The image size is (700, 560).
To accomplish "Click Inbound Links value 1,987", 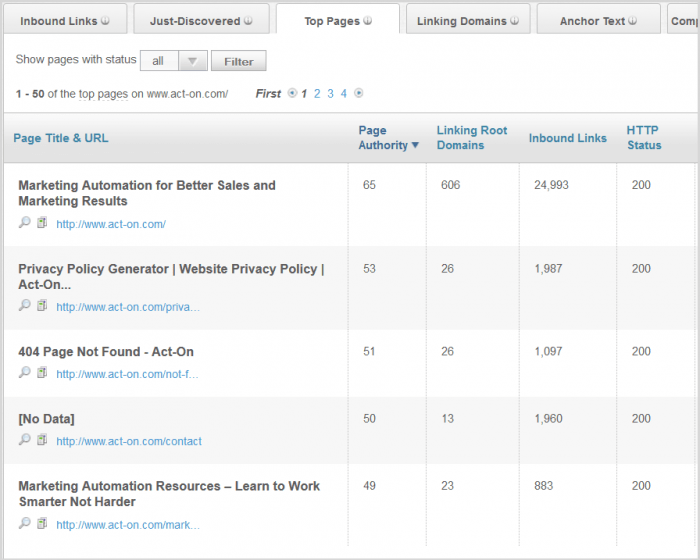I will click(x=548, y=269).
